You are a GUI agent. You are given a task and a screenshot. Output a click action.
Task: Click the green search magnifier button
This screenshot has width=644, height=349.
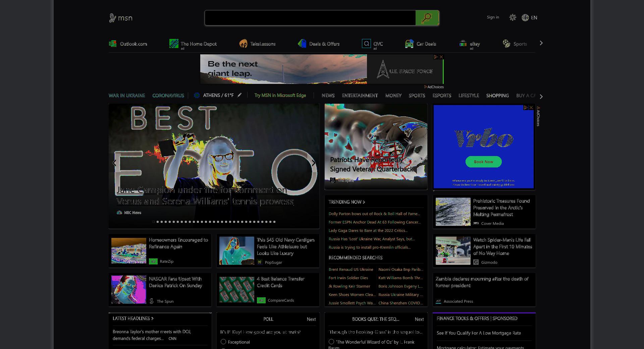(x=427, y=18)
